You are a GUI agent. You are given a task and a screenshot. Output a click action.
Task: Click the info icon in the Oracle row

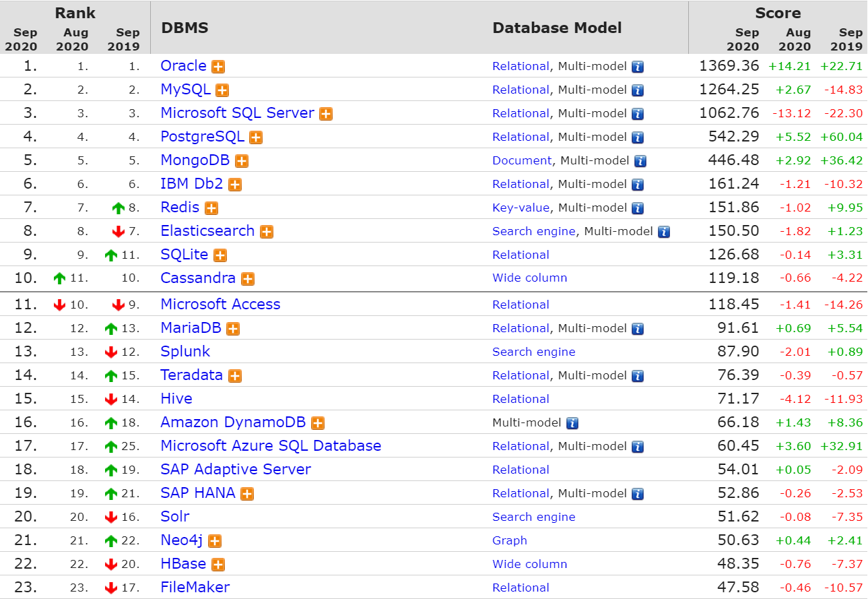[x=638, y=67]
